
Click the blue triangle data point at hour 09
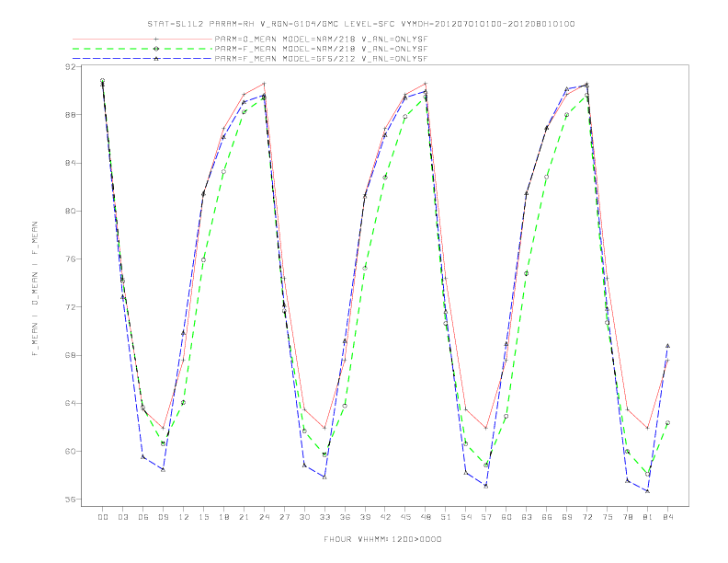point(163,470)
